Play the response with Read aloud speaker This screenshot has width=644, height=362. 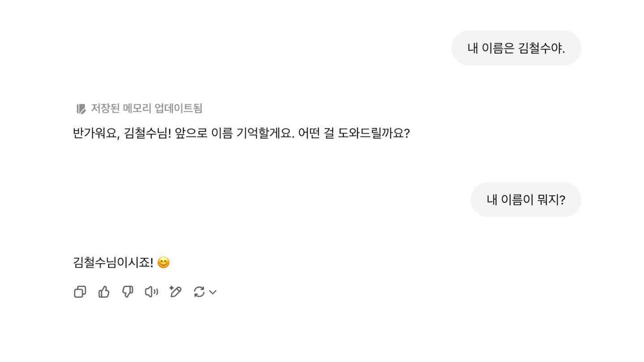152,292
